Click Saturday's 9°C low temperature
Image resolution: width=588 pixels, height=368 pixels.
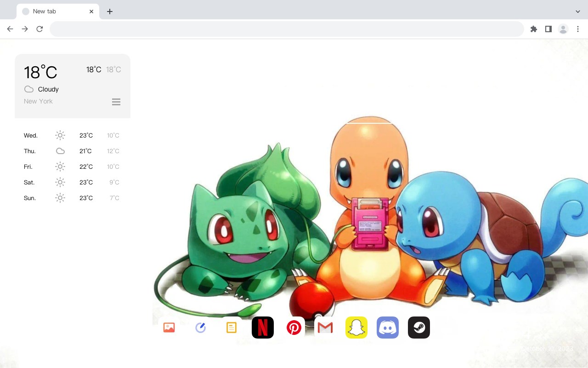(x=114, y=182)
